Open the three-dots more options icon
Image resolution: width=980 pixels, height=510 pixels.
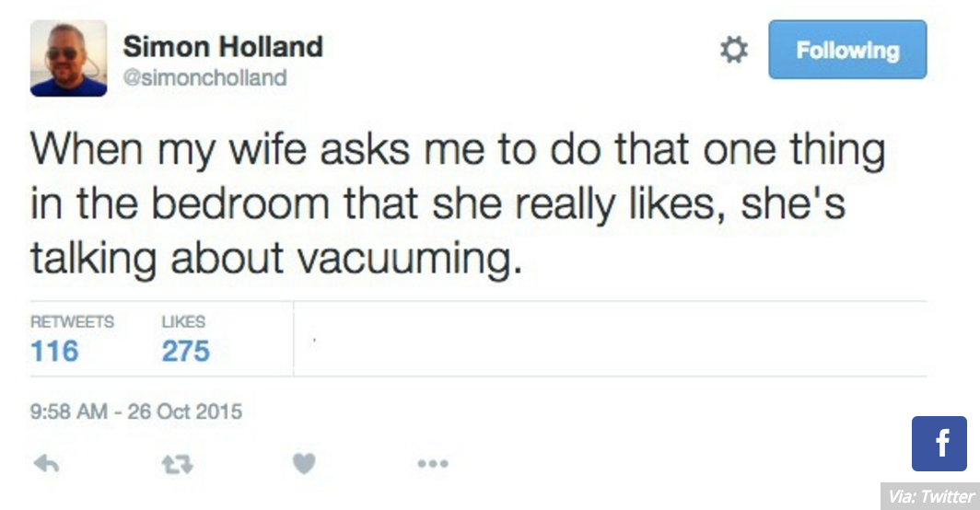[433, 465]
